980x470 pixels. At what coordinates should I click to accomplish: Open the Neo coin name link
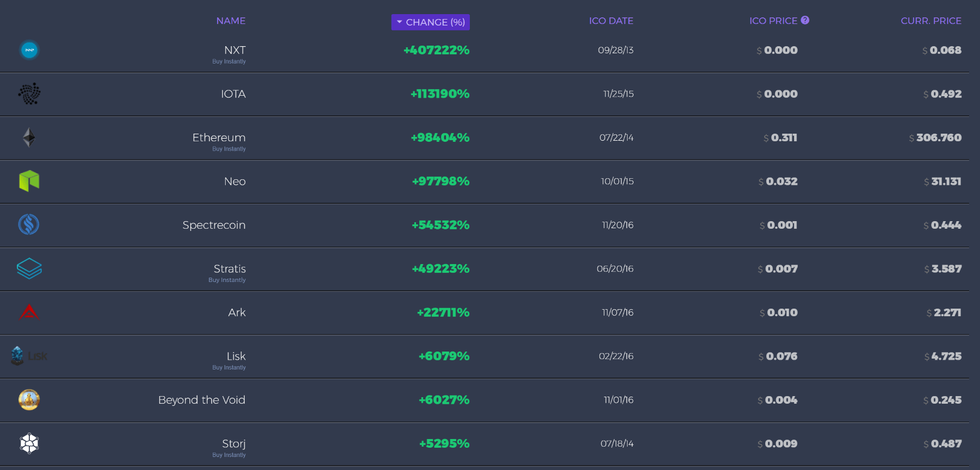235,181
